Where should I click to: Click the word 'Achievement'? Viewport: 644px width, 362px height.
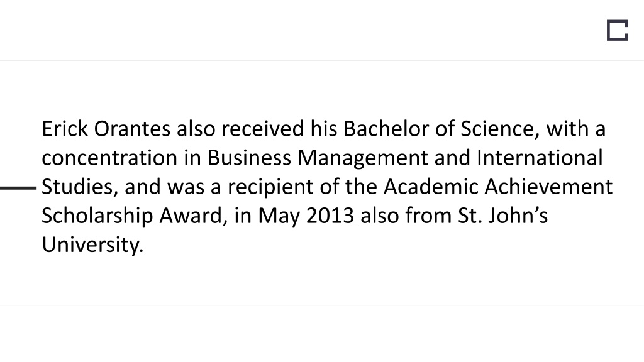pyautogui.click(x=548, y=187)
